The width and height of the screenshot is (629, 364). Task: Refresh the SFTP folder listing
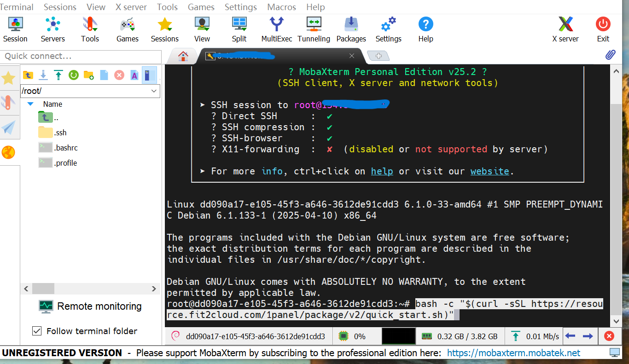point(74,75)
